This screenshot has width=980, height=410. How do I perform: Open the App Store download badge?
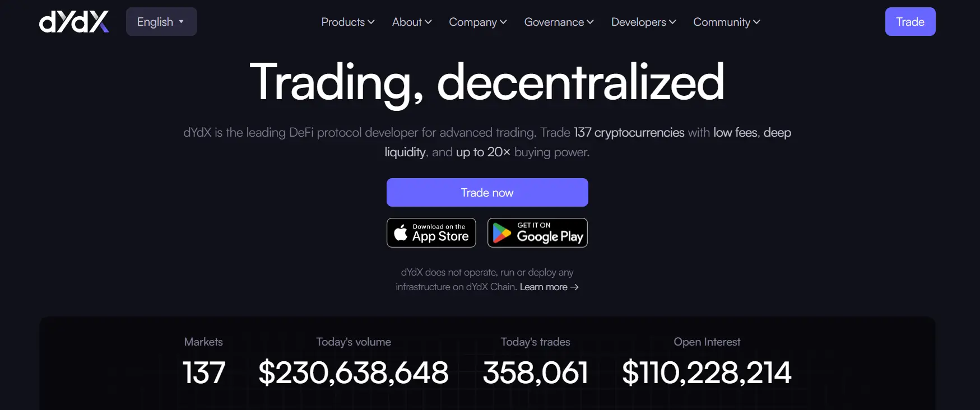[431, 232]
